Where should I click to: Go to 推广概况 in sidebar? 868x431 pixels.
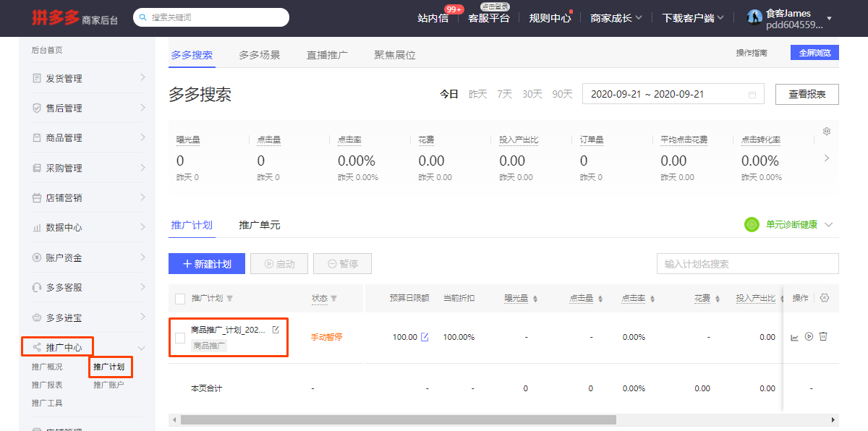point(47,367)
